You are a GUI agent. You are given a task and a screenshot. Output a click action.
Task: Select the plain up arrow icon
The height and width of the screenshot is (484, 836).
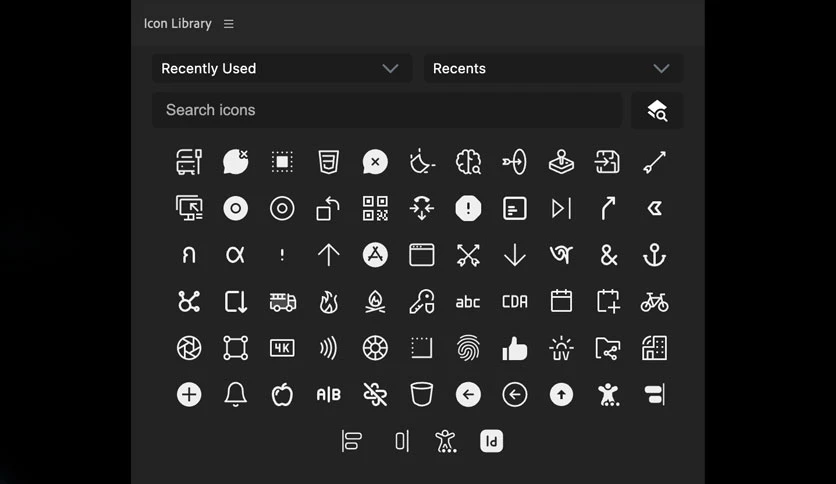coord(328,255)
